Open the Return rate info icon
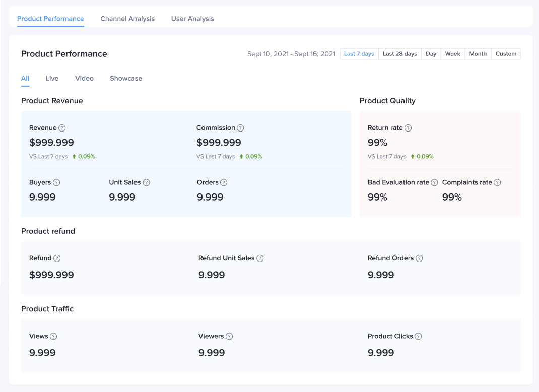Viewport: 539px width, 392px height. click(408, 128)
